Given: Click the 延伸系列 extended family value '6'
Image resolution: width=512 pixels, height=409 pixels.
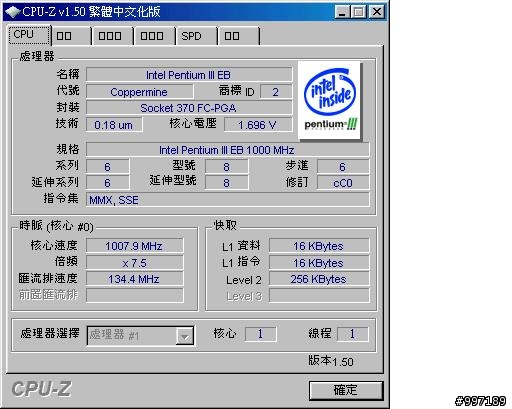Looking at the screenshot, I should pyautogui.click(x=107, y=183).
